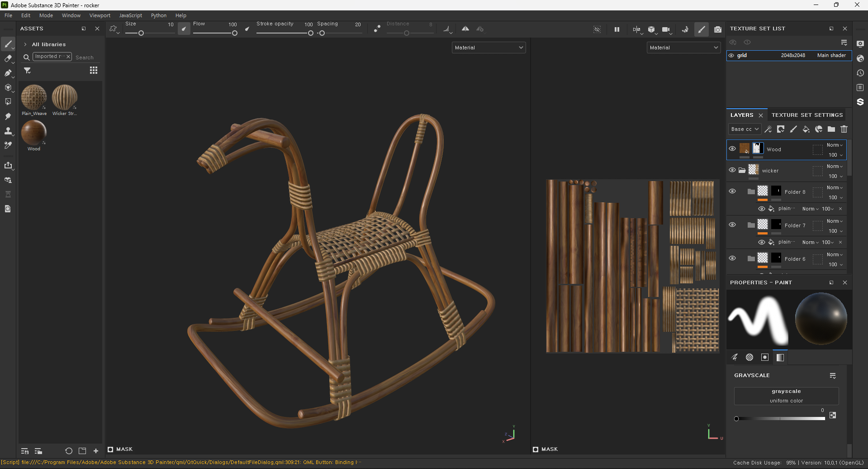Adjust the Stroke opacity slider

pyautogui.click(x=285, y=33)
